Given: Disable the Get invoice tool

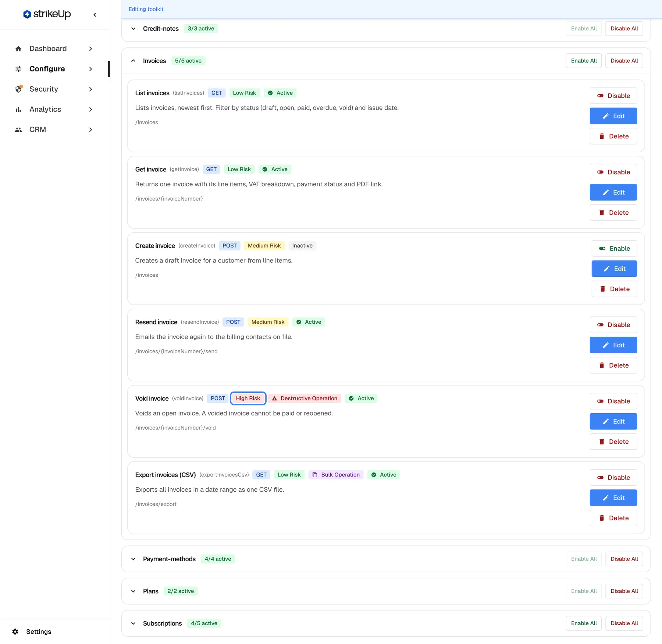Looking at the screenshot, I should (x=613, y=172).
